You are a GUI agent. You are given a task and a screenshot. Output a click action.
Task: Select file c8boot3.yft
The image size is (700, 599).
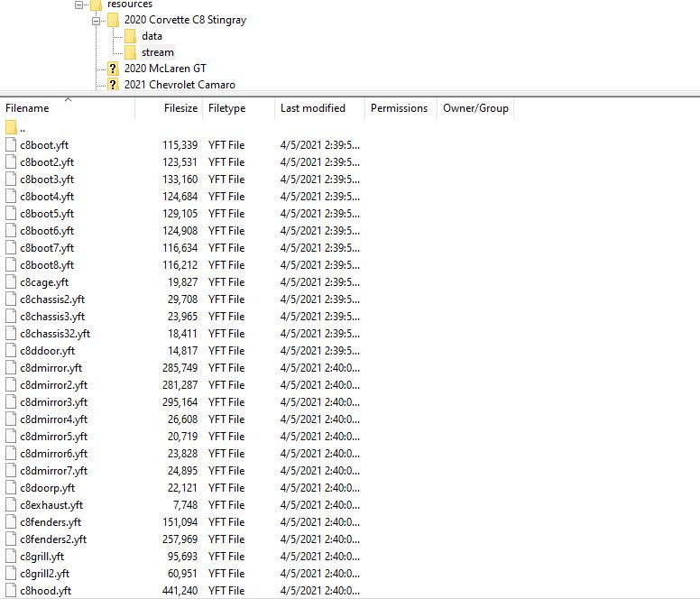(x=47, y=180)
